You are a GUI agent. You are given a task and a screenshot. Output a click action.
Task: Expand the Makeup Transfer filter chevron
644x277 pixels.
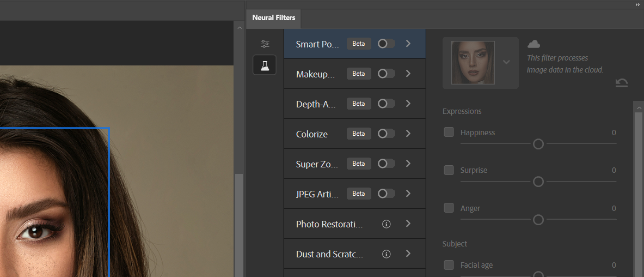[408, 74]
